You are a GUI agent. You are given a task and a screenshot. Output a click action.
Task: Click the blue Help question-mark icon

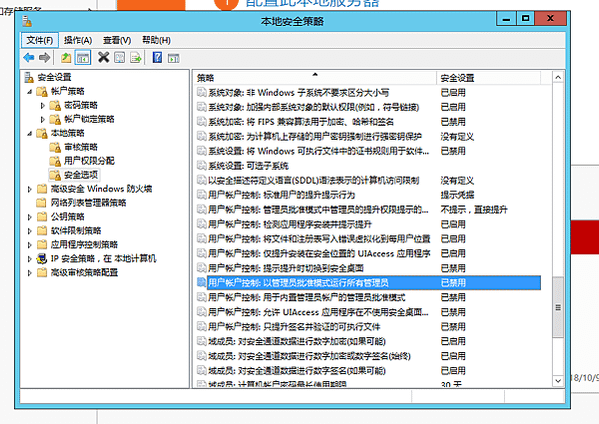click(157, 58)
